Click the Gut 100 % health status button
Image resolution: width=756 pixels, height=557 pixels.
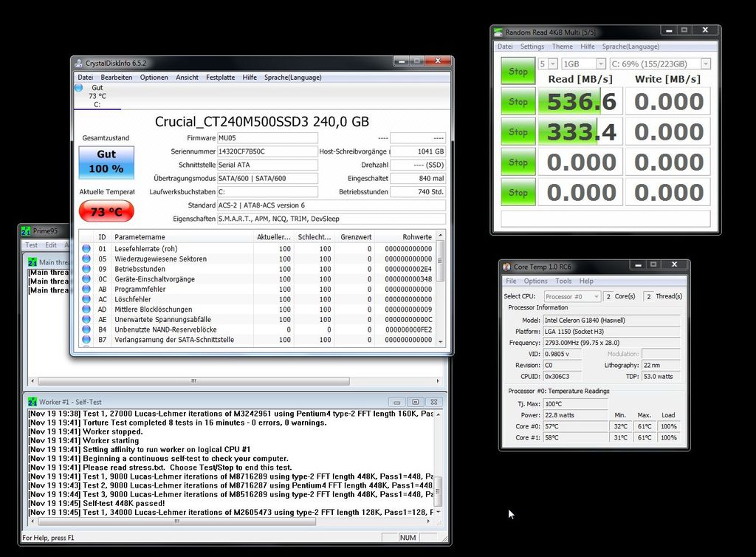tap(106, 162)
